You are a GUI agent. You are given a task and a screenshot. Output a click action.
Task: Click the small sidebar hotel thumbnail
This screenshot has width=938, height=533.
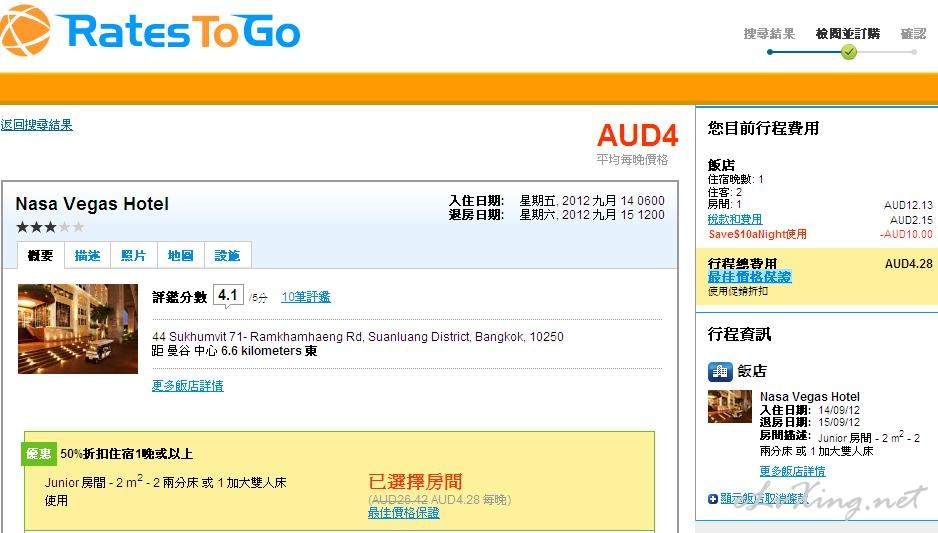pyautogui.click(x=729, y=406)
